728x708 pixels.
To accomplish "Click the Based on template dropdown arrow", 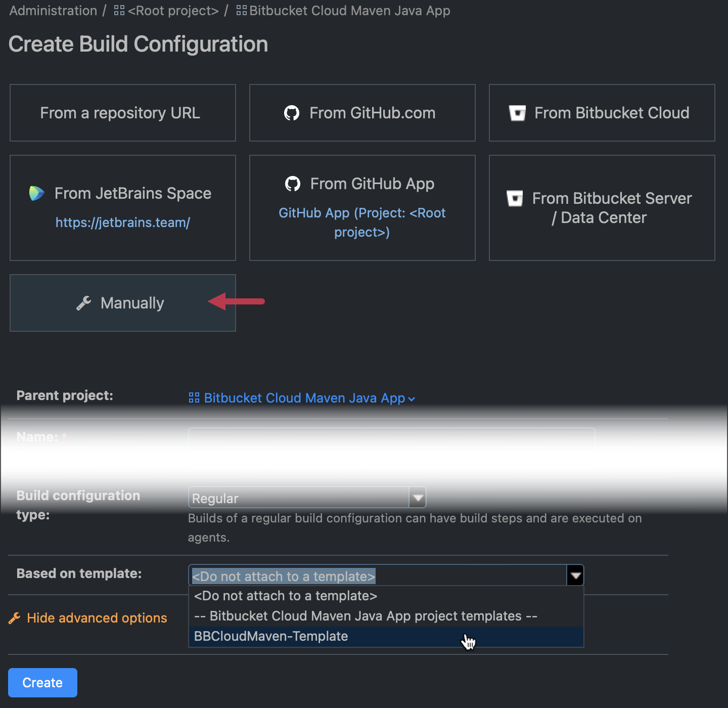I will pos(575,576).
